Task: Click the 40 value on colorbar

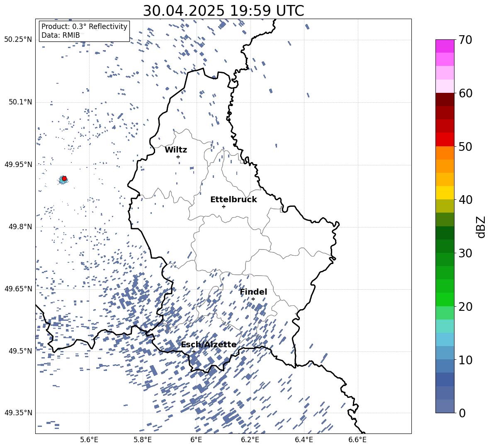Action: [465, 200]
